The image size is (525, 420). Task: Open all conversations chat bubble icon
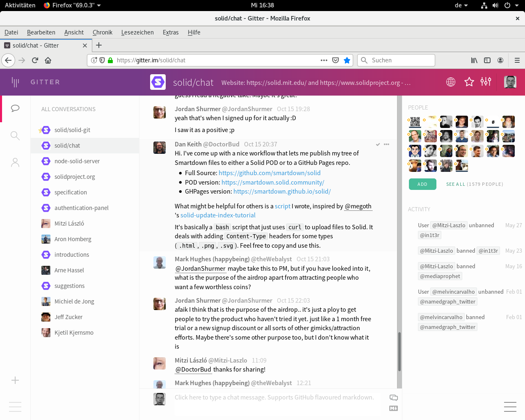coord(15,108)
